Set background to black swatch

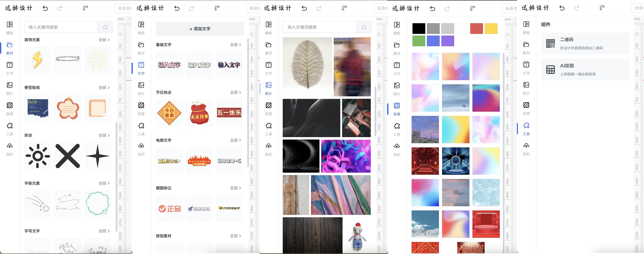pos(419,28)
